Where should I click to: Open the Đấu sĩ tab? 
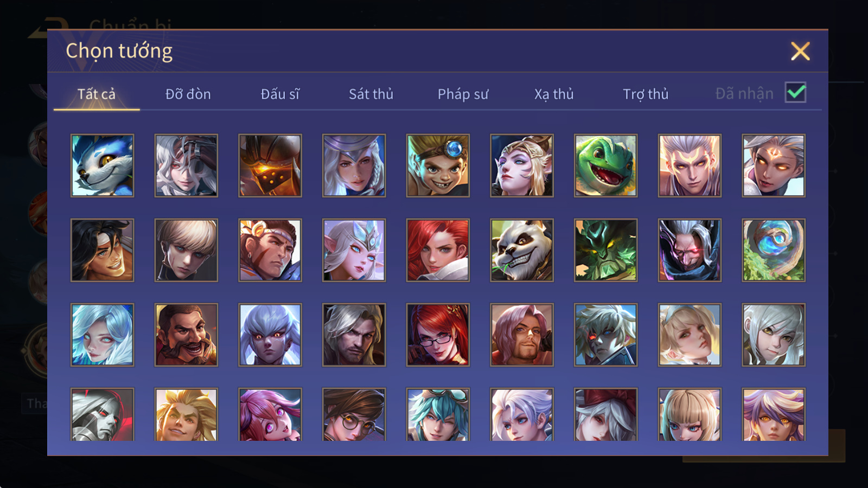pos(280,94)
